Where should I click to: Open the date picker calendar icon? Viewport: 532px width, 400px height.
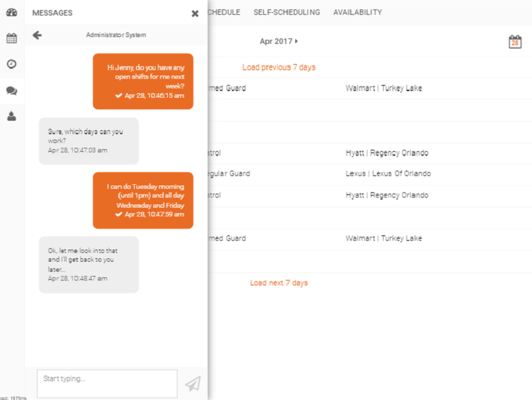[x=514, y=42]
